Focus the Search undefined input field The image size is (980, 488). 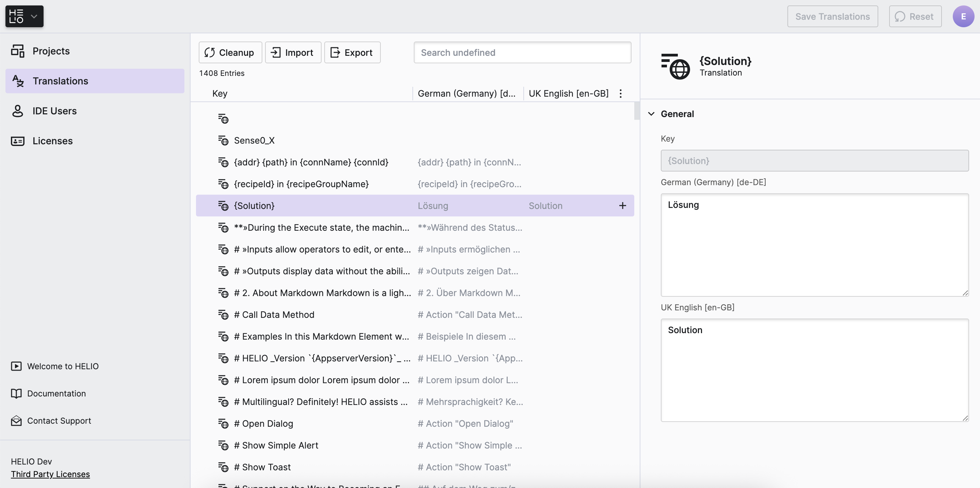click(x=522, y=52)
